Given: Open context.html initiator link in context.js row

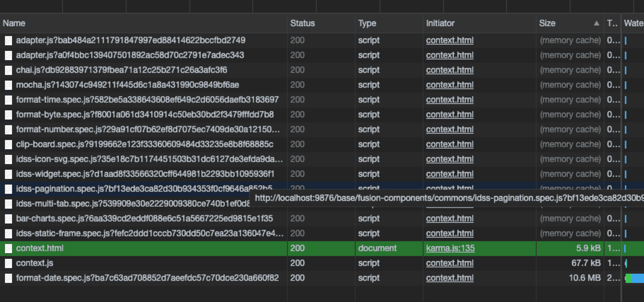Looking at the screenshot, I should click(450, 263).
